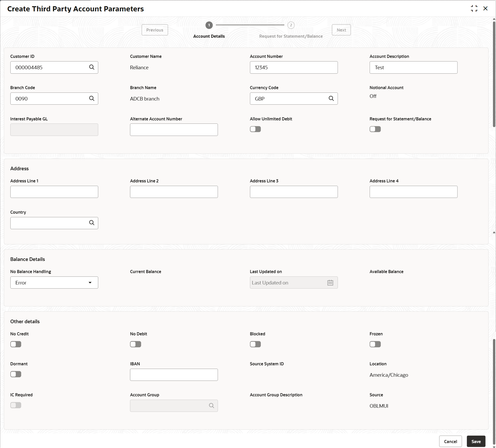Select the 'America/Chicago' location value
The image size is (496, 448).
389,375
